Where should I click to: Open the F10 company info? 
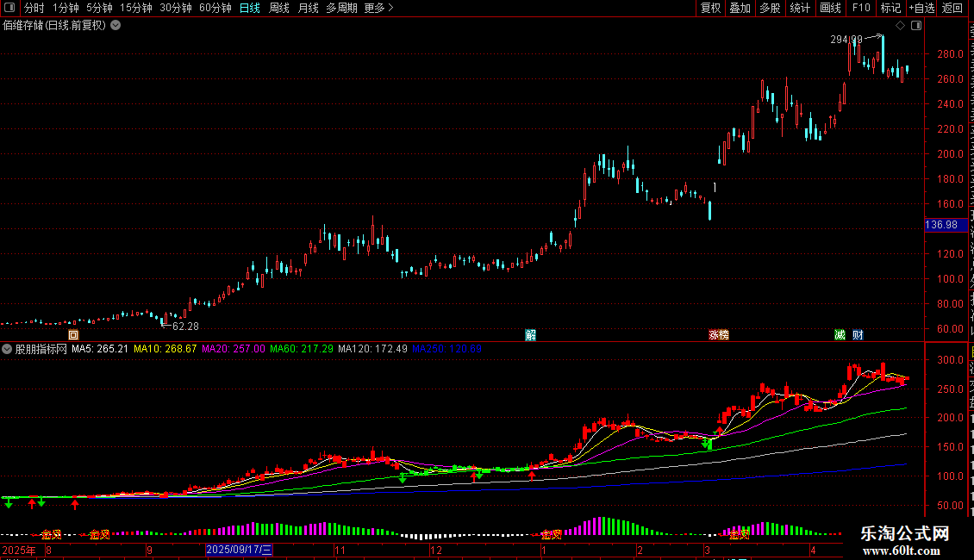click(x=861, y=8)
